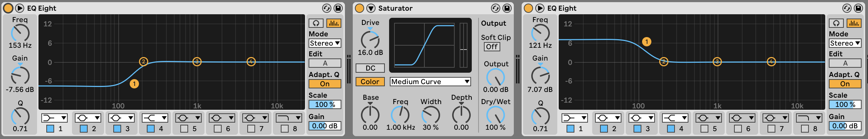Toggle Soft Clip Off button in Saturator

pyautogui.click(x=492, y=47)
